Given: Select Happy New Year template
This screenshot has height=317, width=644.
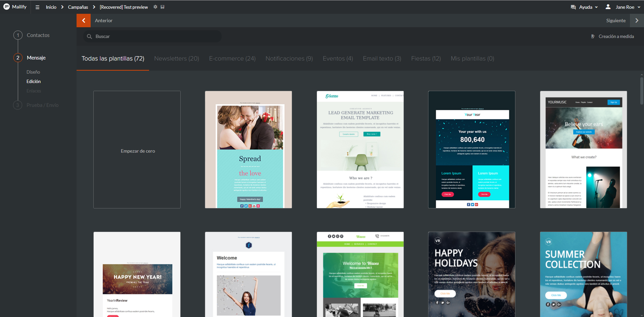Looking at the screenshot, I should (x=137, y=274).
